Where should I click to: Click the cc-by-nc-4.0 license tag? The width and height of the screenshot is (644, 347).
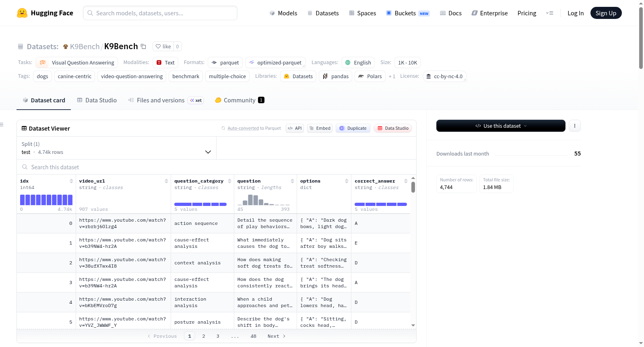pyautogui.click(x=444, y=76)
